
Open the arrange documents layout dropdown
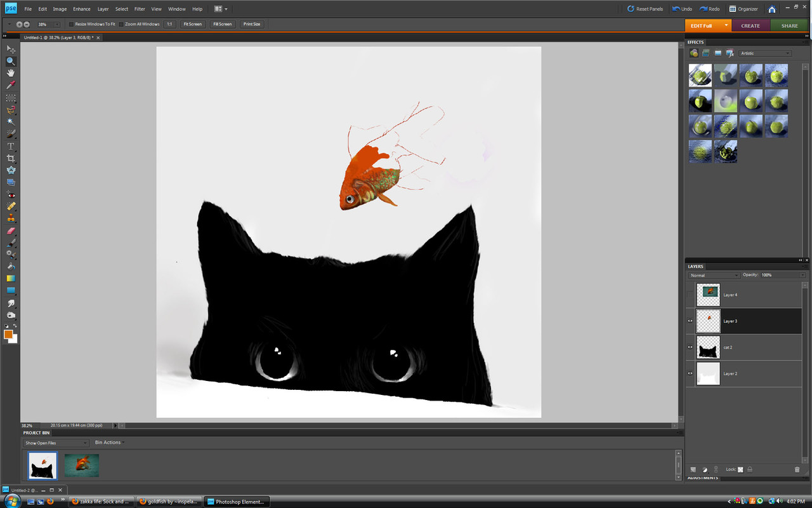tap(221, 9)
